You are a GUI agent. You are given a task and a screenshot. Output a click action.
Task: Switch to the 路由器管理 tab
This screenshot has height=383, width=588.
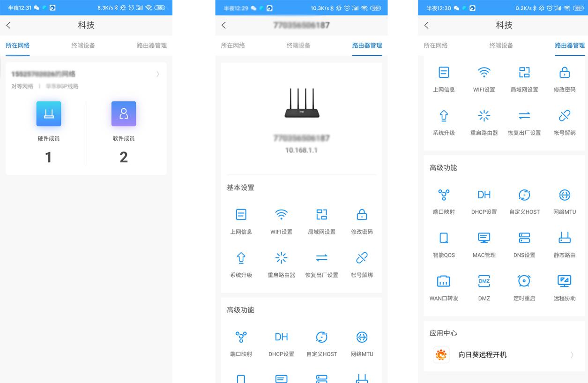pos(152,45)
